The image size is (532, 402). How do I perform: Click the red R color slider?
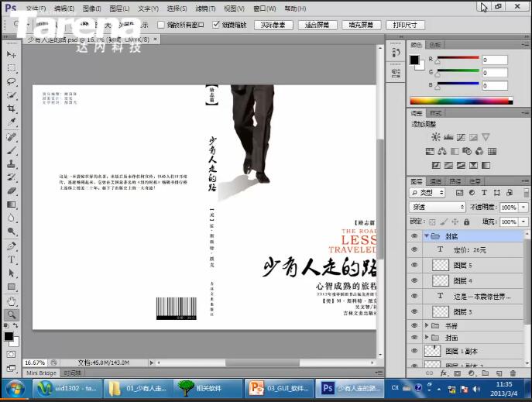click(x=458, y=58)
